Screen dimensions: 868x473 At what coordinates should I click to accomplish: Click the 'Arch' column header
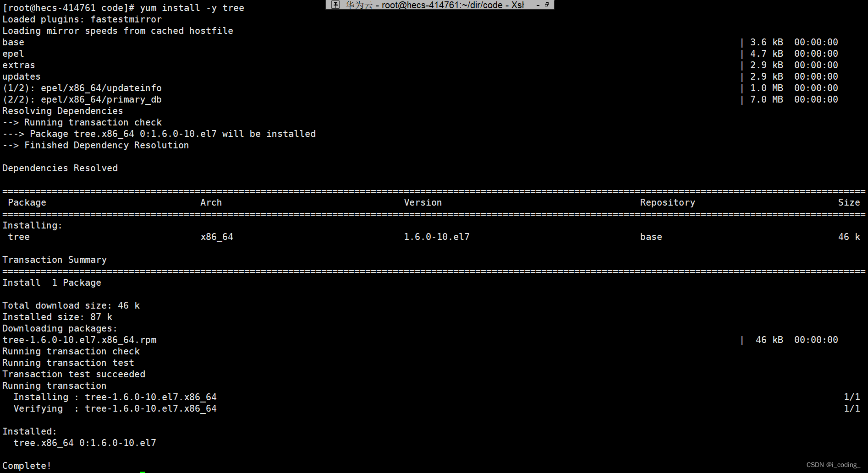(x=211, y=202)
